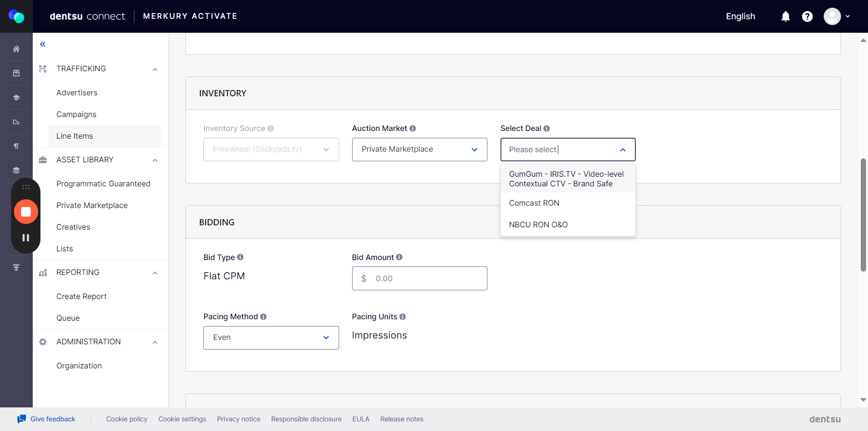Pause the screen recording
Viewport: 868px width, 431px height.
click(x=26, y=237)
